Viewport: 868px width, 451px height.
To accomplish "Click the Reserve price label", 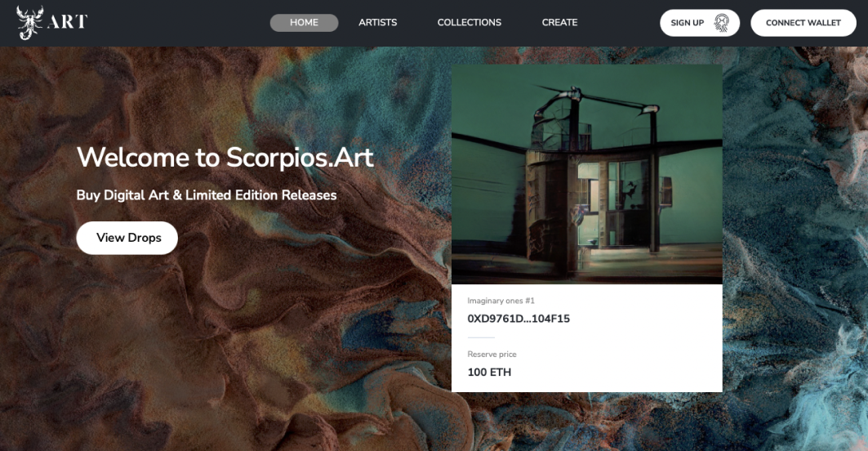I will tap(492, 354).
